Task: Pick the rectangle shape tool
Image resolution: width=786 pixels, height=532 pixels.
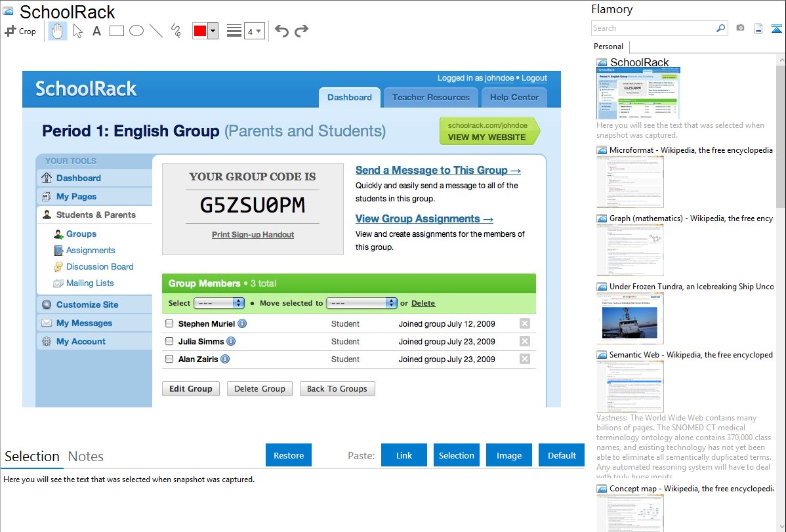Action: pyautogui.click(x=117, y=31)
